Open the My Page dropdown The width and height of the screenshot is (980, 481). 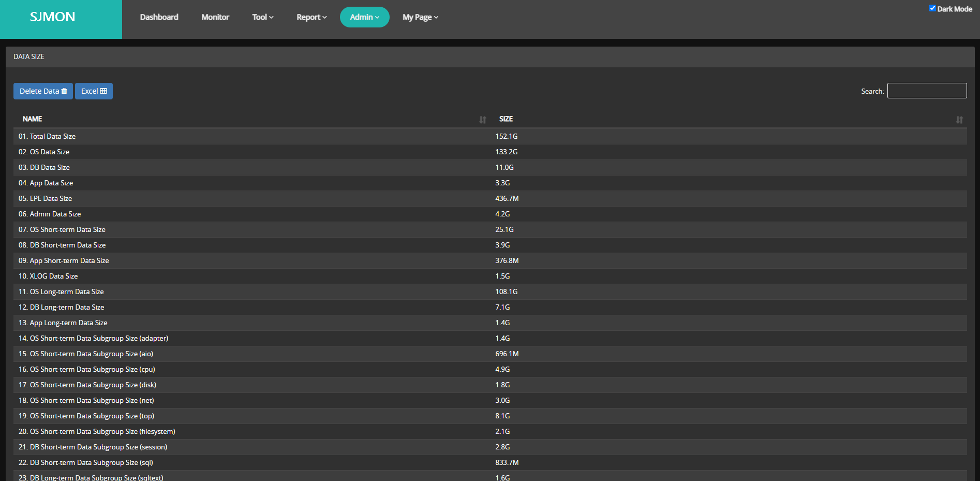coord(420,17)
